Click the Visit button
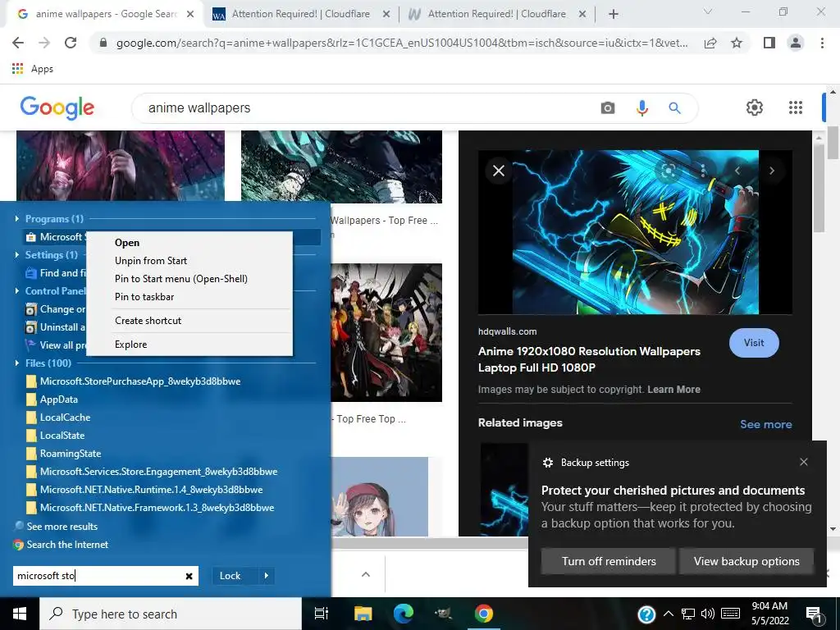This screenshot has width=840, height=630. point(754,343)
